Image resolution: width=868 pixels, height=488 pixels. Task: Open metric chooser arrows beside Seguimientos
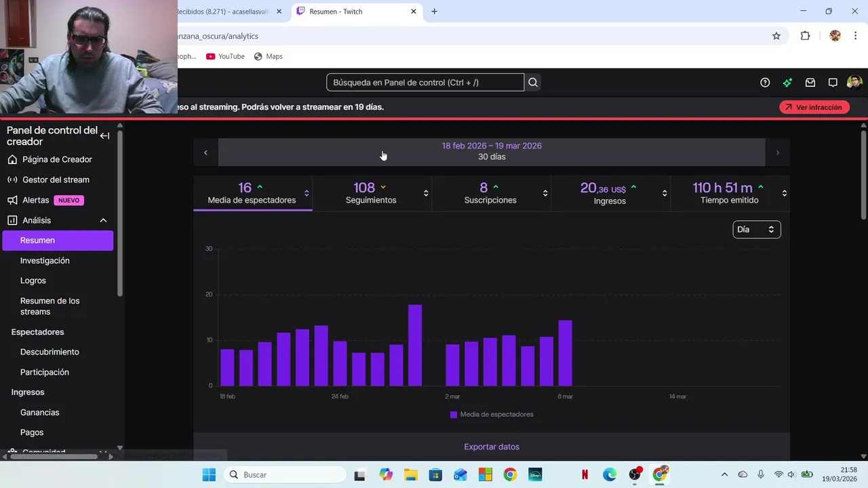point(426,193)
